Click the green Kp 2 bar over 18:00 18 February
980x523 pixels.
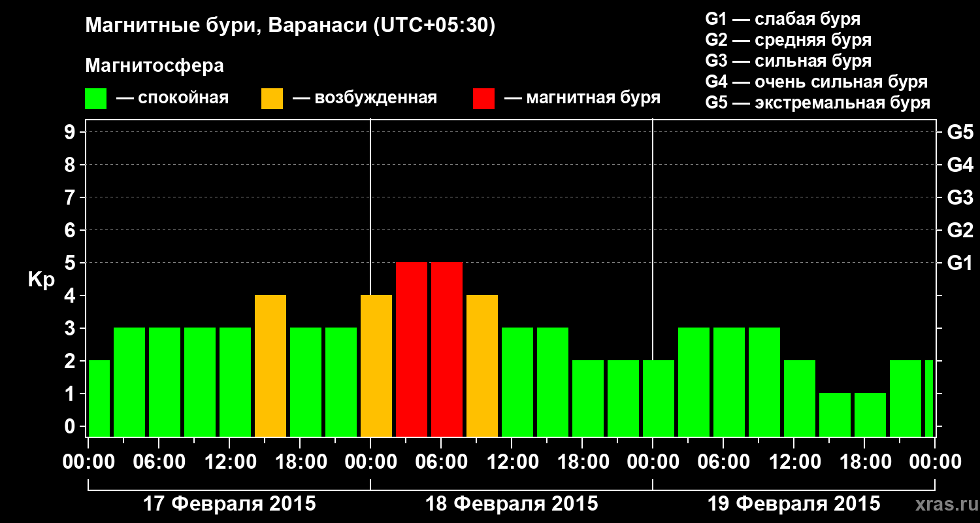coord(588,398)
